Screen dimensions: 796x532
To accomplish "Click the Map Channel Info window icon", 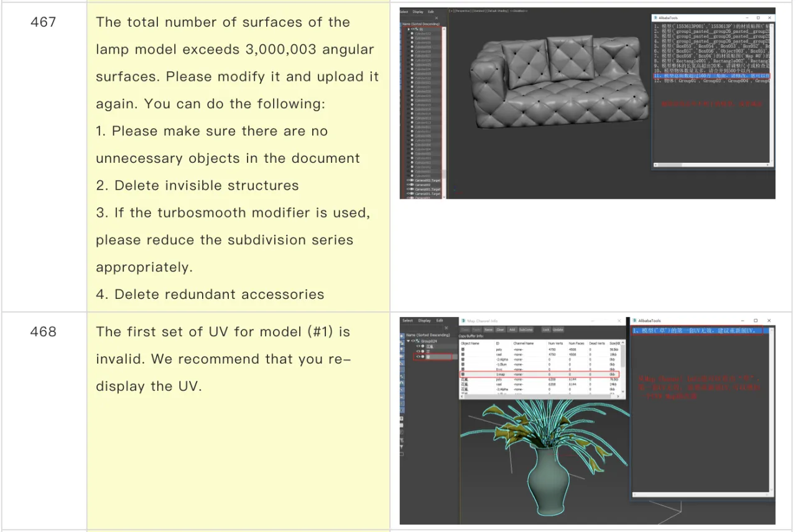I will coord(463,321).
